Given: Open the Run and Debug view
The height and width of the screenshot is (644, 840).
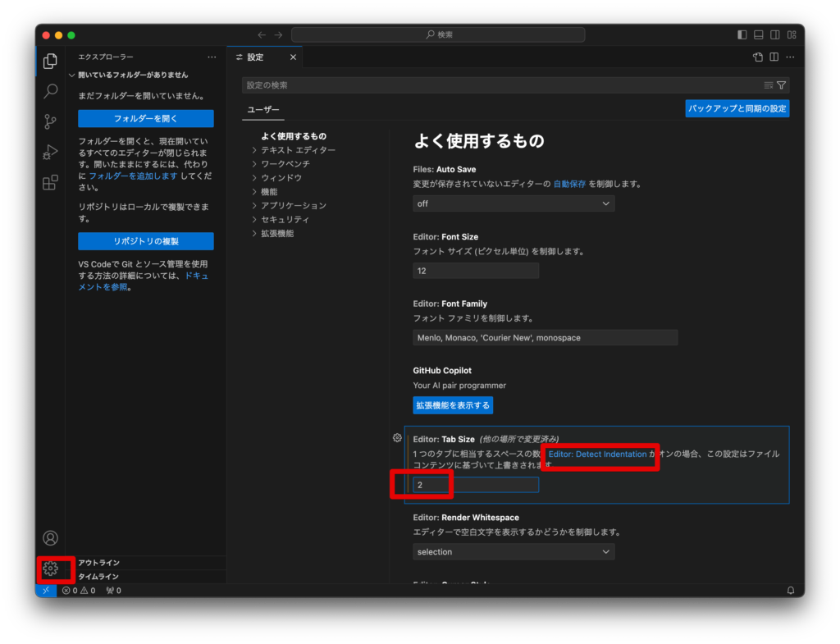Looking at the screenshot, I should pyautogui.click(x=50, y=152).
